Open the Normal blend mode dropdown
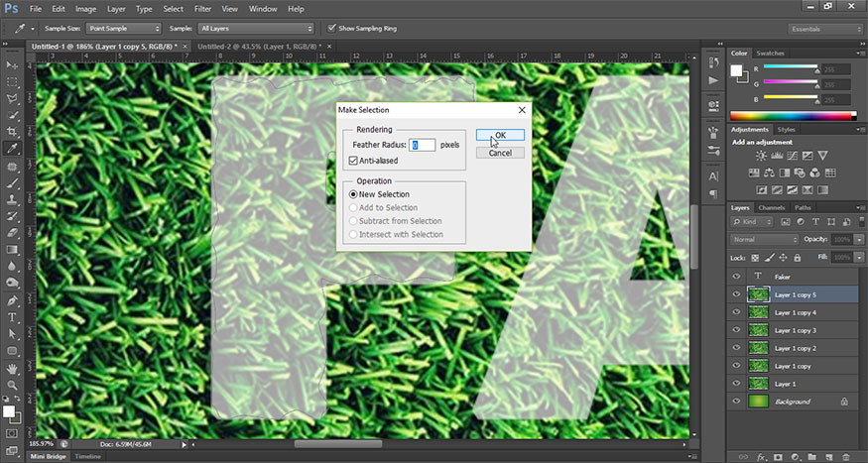The height and width of the screenshot is (463, 868). 764,240
